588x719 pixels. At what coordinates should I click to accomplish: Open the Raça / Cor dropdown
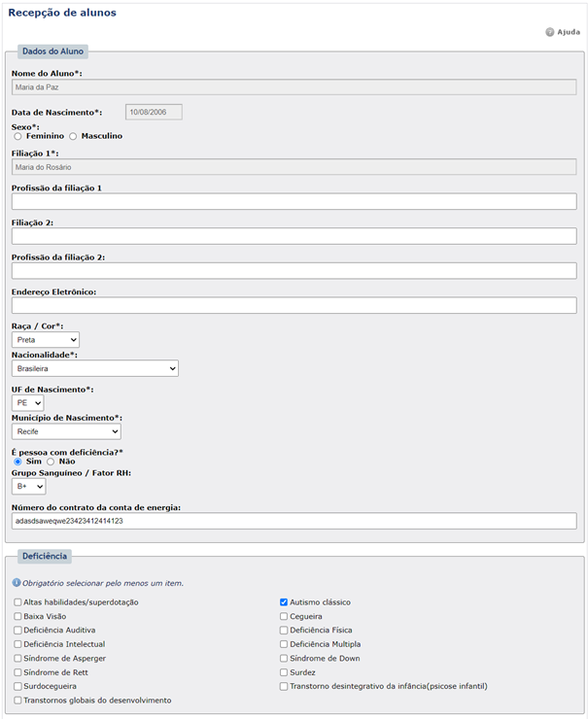46,340
